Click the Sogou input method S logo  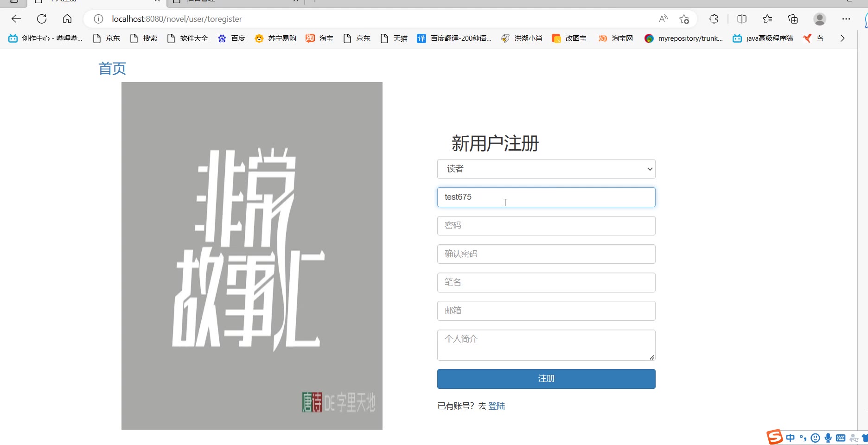tap(774, 437)
